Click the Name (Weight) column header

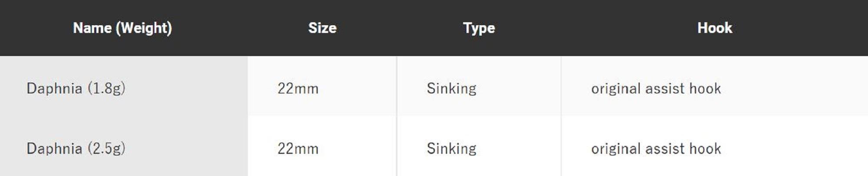122,28
